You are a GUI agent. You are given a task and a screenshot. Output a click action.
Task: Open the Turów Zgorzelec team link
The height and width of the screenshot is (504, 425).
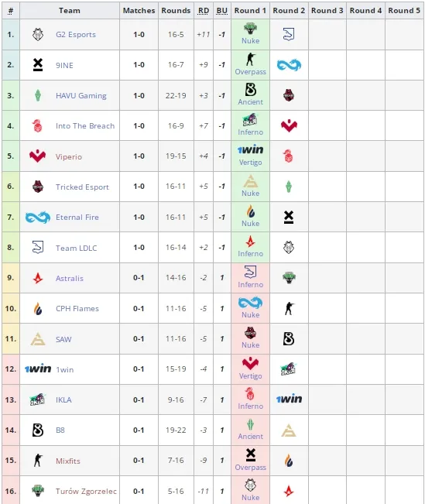86,491
